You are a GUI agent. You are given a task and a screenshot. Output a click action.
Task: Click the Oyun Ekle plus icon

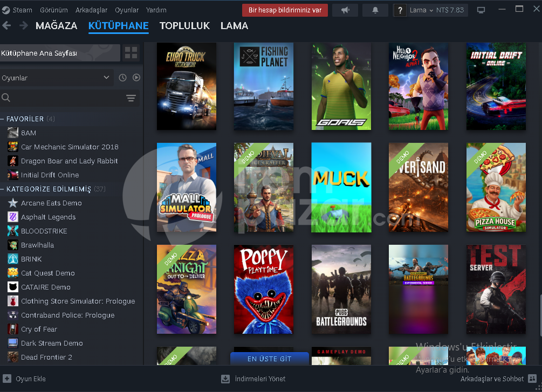coord(7,379)
